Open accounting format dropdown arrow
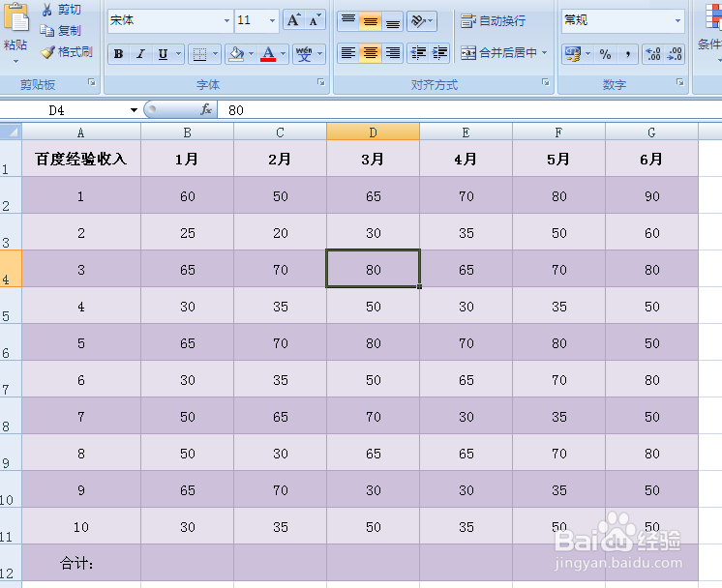Screen dimensions: 722x588 click(x=587, y=54)
